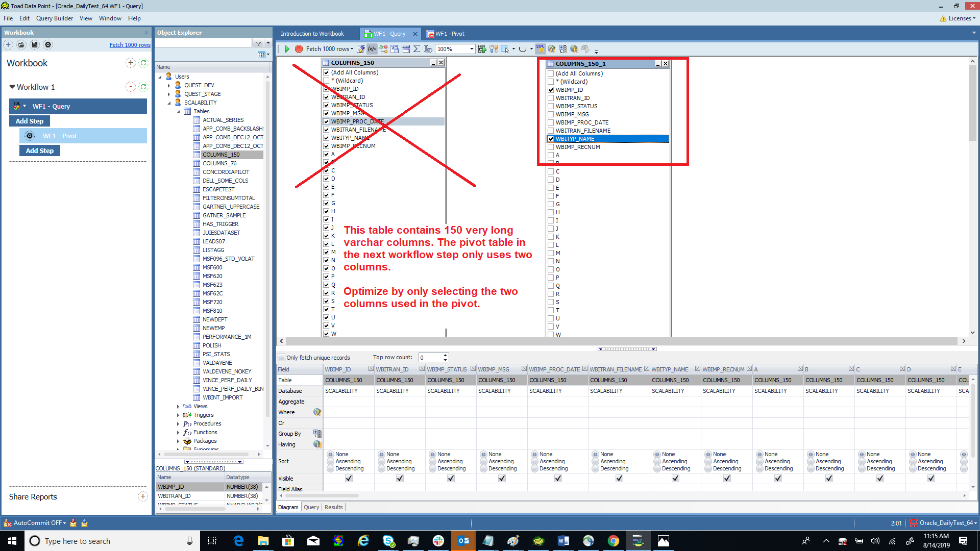Switch to the Results bottom tab
Screen dimensions: 980x551
point(333,507)
